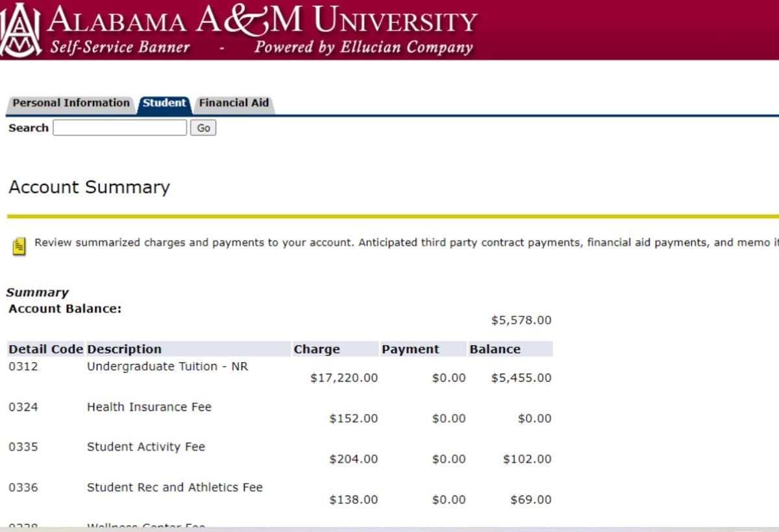Open the Personal Information tab
The width and height of the screenshot is (779, 532).
(x=71, y=103)
